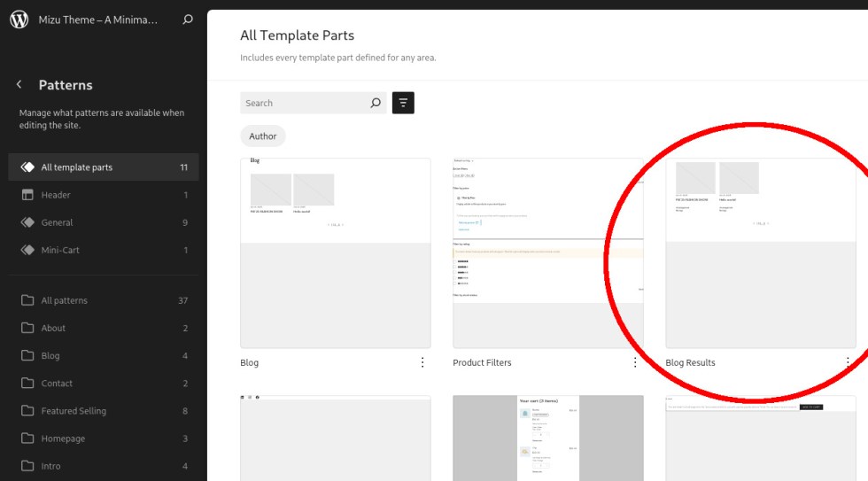
Task: Click the filter view options icon
Action: tap(403, 103)
